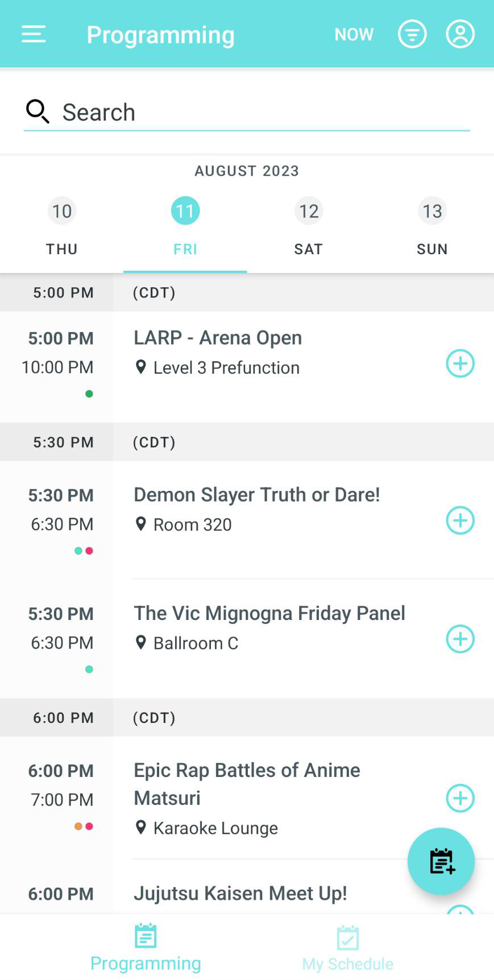
Task: Add LARP - Arena Open to schedule
Action: (x=460, y=363)
